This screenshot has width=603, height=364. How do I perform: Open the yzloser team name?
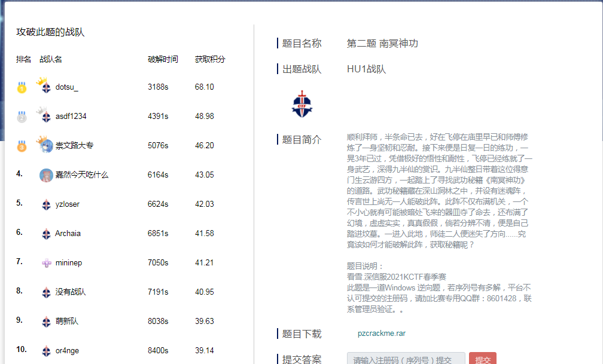(x=67, y=204)
